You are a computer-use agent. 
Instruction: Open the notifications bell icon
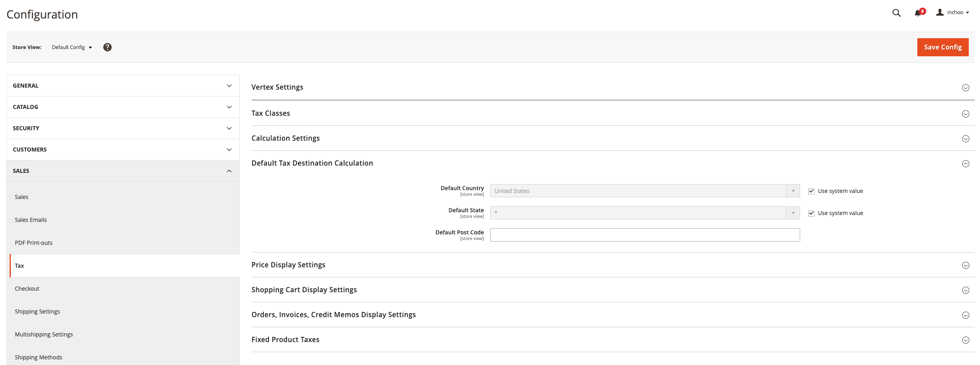[x=918, y=13]
